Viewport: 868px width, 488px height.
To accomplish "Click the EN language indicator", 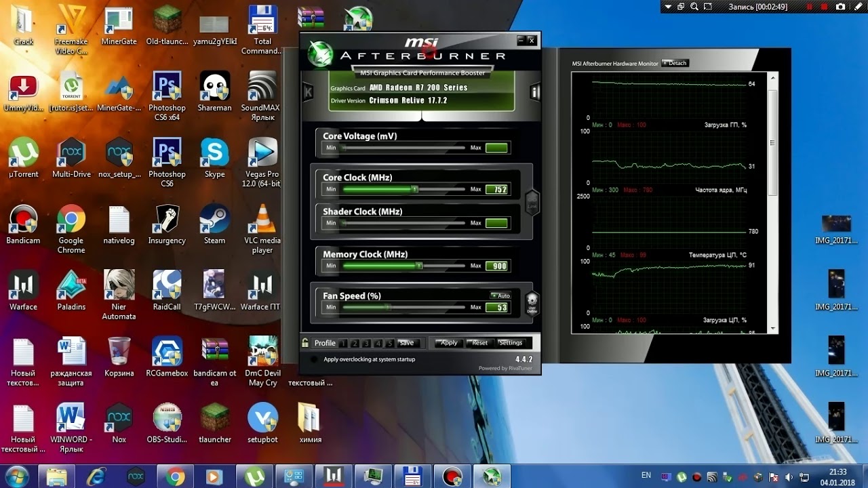I will (646, 476).
